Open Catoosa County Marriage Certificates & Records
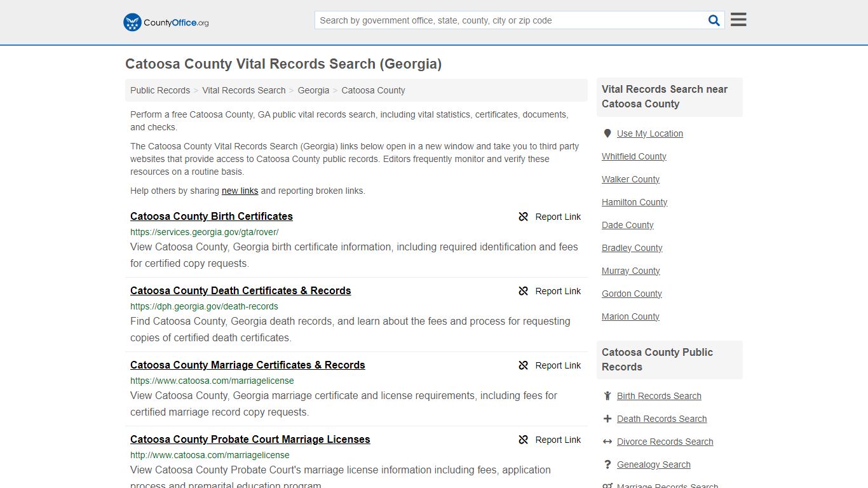The width and height of the screenshot is (868, 488). [248, 365]
